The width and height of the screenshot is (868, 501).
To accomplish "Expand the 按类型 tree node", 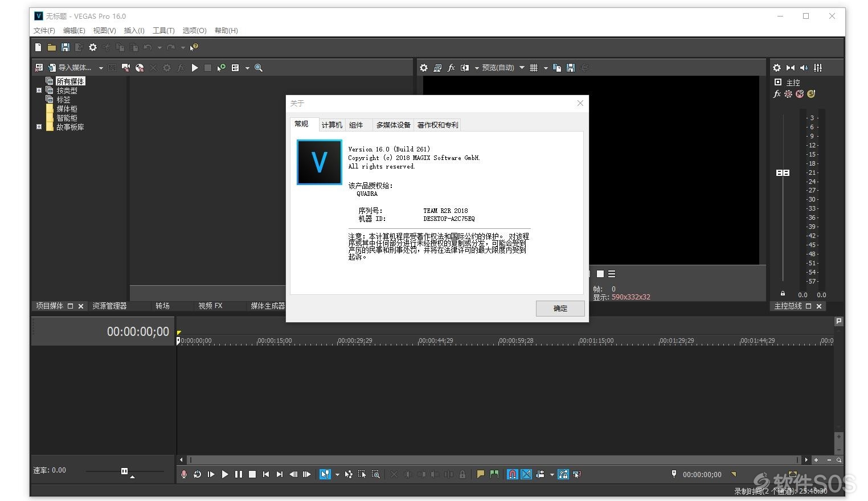I will (x=39, y=91).
